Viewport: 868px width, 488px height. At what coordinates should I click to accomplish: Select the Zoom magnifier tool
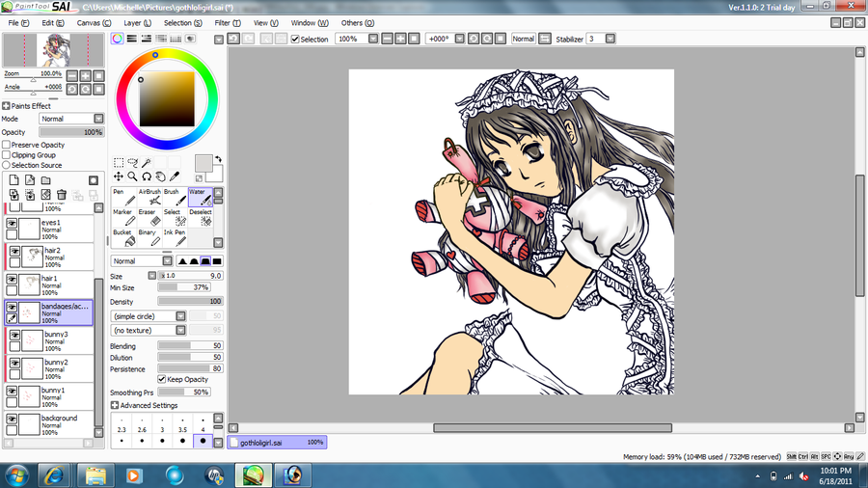[x=132, y=176]
